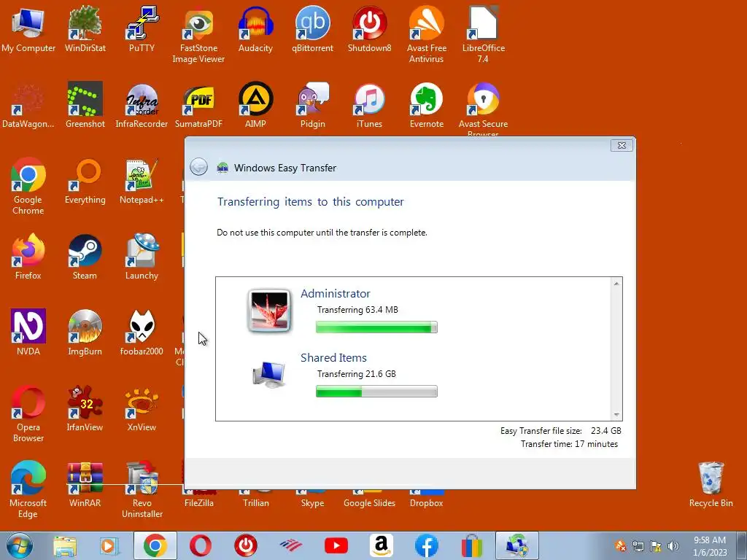Launch WinDirStat from the desktop
Screen dimensions: 747x560
click(x=85, y=28)
